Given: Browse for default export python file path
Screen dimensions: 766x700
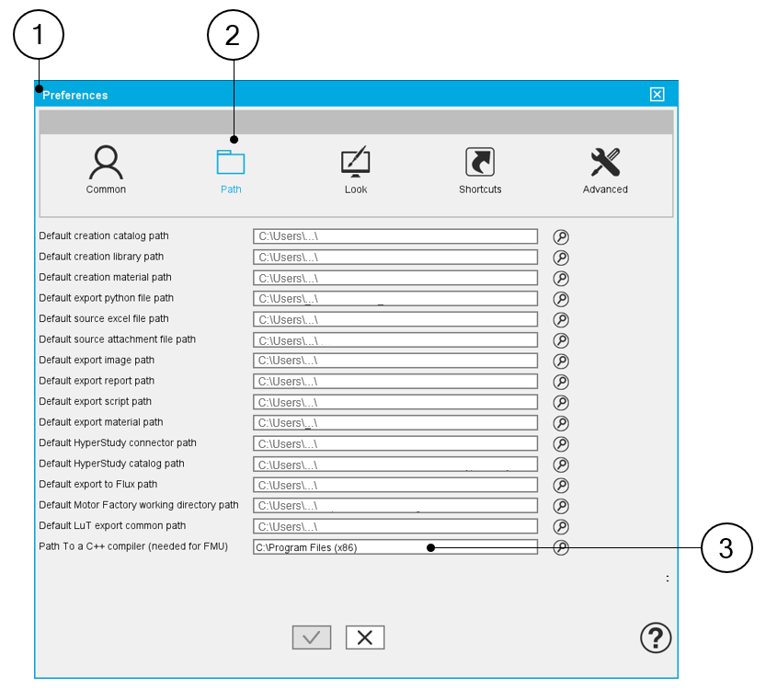Looking at the screenshot, I should tap(561, 299).
